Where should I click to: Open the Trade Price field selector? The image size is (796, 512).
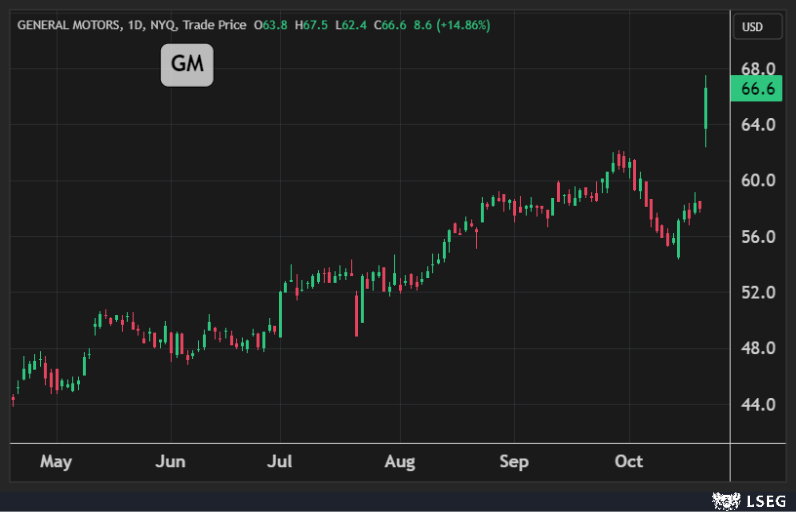(x=215, y=25)
